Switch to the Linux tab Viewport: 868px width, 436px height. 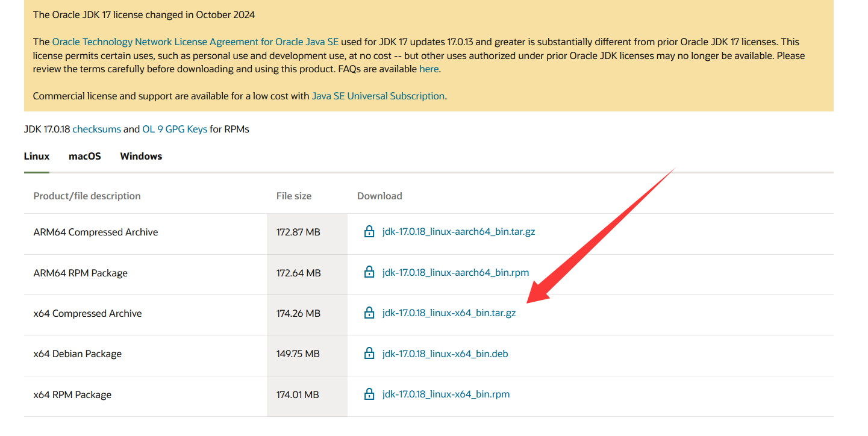pyautogui.click(x=37, y=156)
